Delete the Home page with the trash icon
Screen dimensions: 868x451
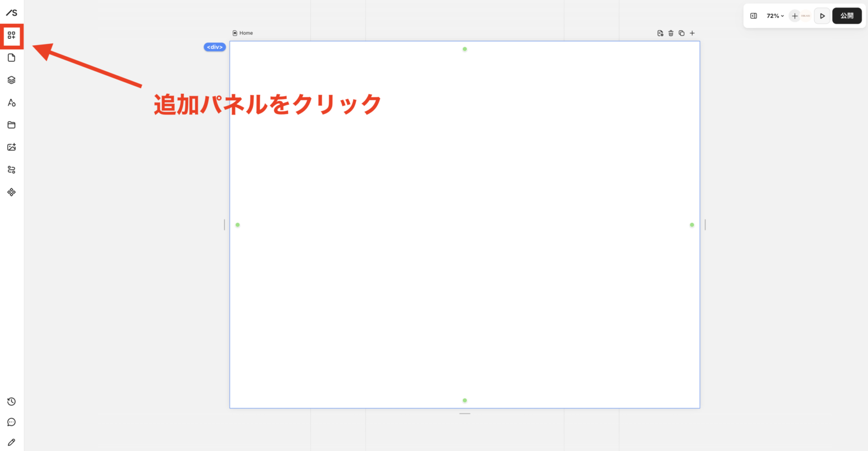pos(671,33)
